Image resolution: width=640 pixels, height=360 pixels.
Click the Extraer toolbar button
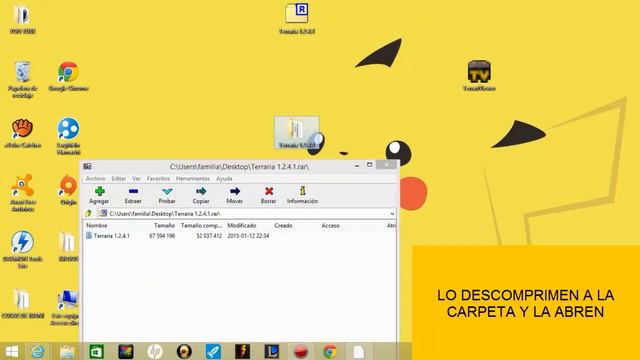tap(133, 196)
